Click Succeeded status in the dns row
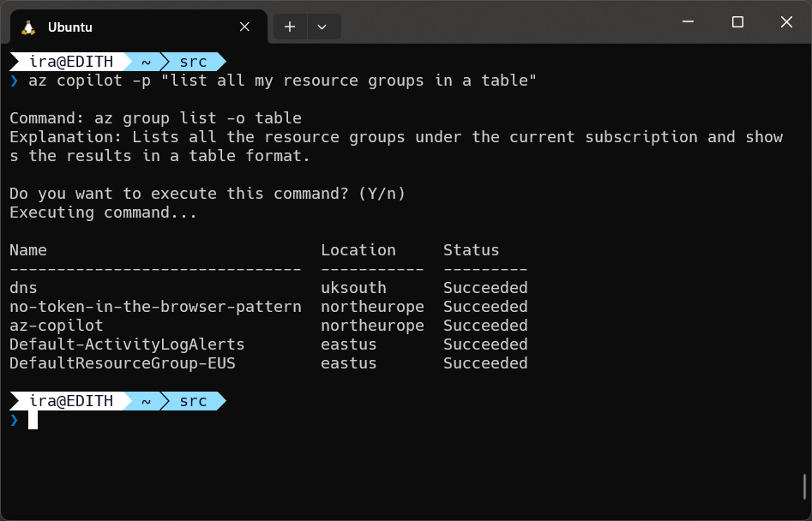 click(x=486, y=288)
